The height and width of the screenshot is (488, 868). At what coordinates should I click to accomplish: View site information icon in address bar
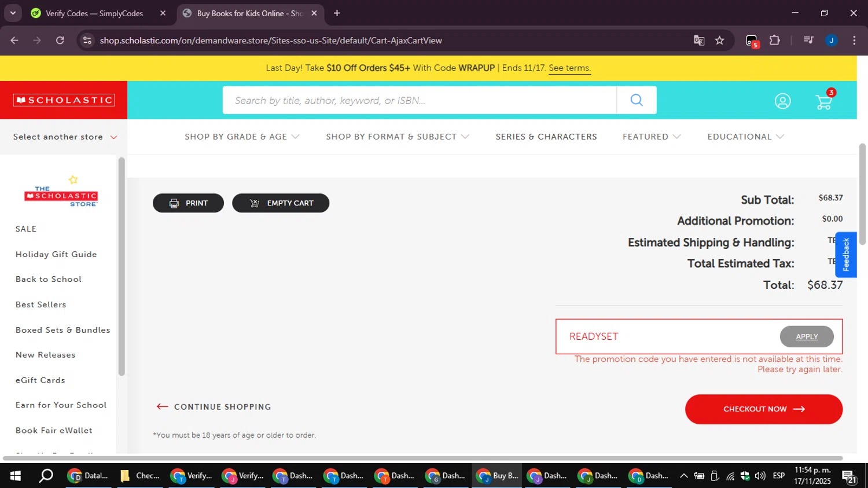(87, 40)
